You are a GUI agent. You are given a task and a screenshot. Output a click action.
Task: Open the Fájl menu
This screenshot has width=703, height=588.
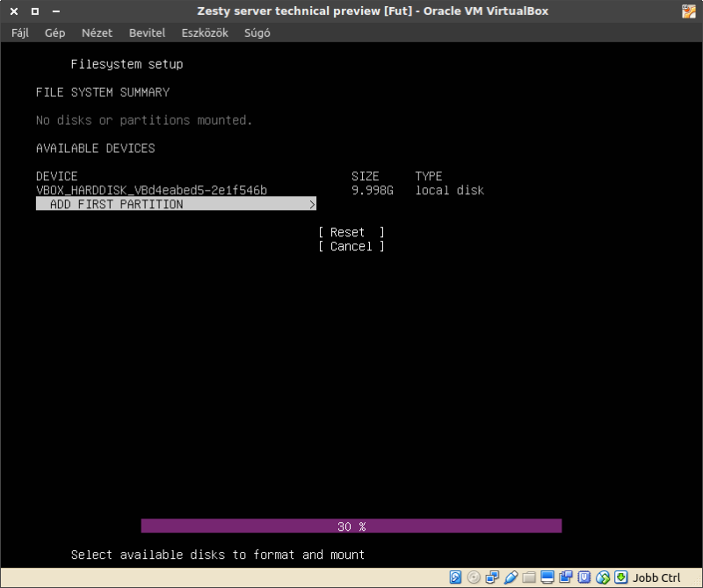pyautogui.click(x=20, y=33)
